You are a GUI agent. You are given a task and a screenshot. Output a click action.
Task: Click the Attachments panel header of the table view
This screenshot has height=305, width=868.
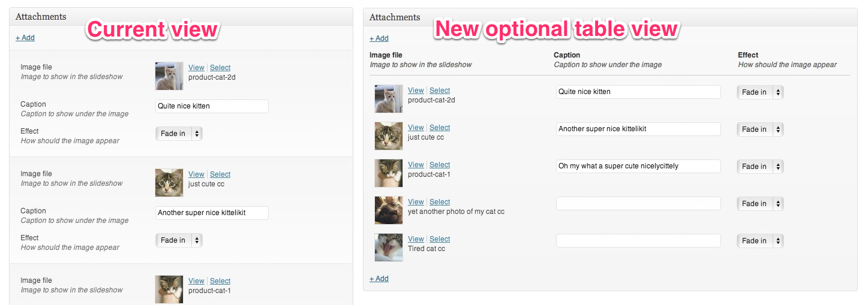click(610, 17)
